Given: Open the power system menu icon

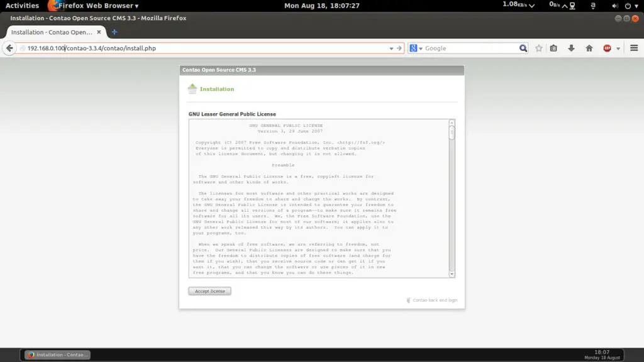Looking at the screenshot, I should tap(628, 6).
